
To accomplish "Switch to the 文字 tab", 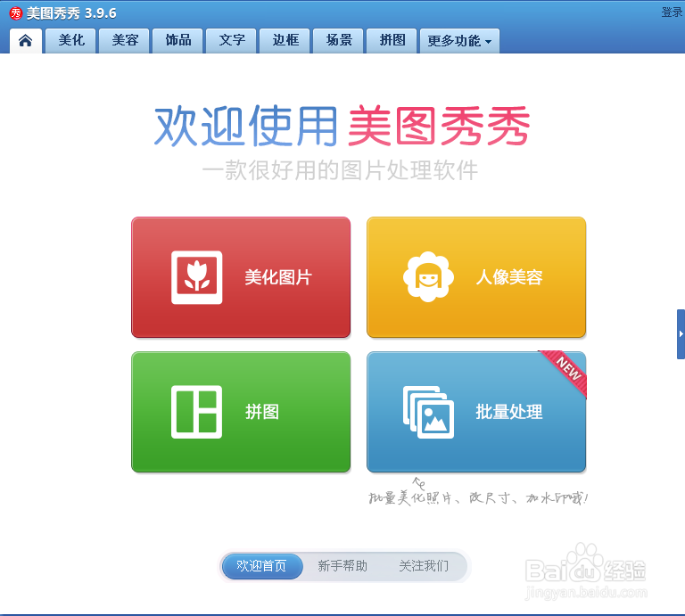I will coord(232,41).
